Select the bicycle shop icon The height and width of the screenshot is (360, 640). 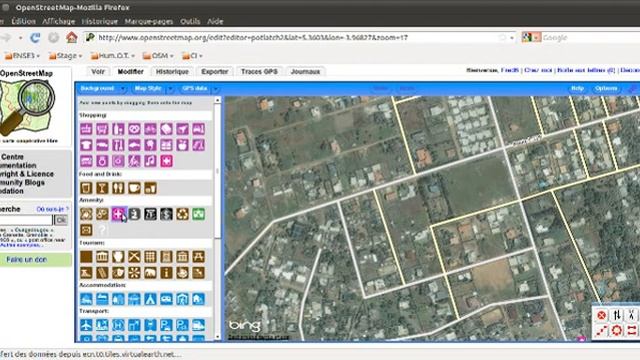[x=150, y=129]
